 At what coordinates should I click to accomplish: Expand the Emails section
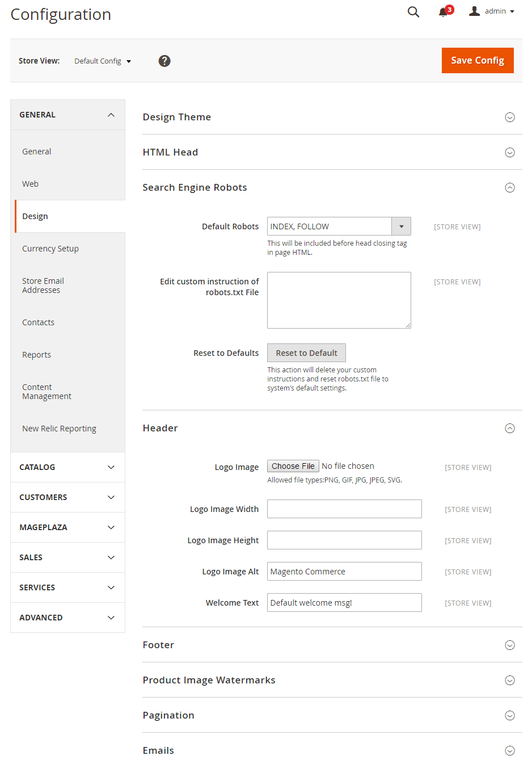tap(509, 750)
